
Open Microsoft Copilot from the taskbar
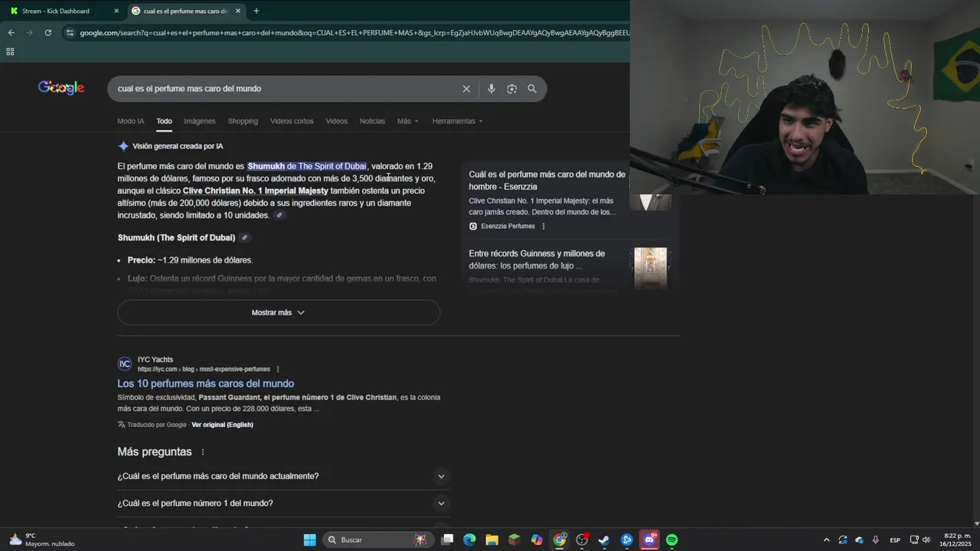(537, 540)
